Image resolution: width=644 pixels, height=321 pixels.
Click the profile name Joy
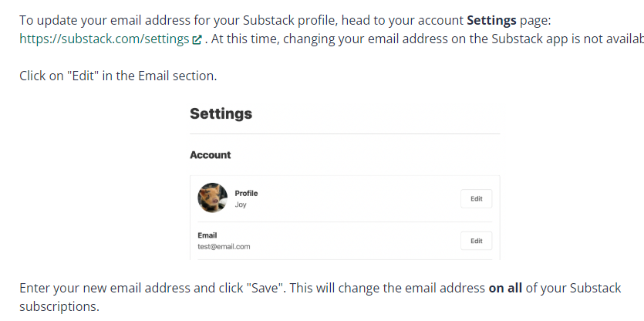pyautogui.click(x=241, y=205)
